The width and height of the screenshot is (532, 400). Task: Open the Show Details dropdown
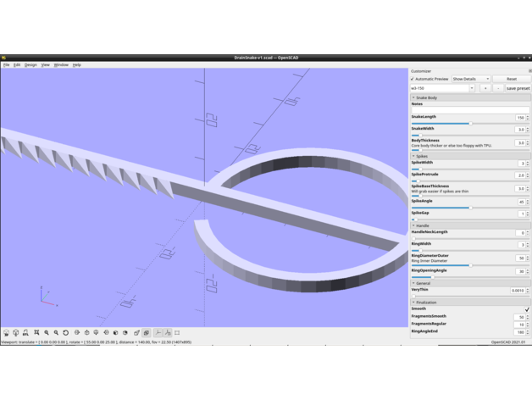pos(470,79)
